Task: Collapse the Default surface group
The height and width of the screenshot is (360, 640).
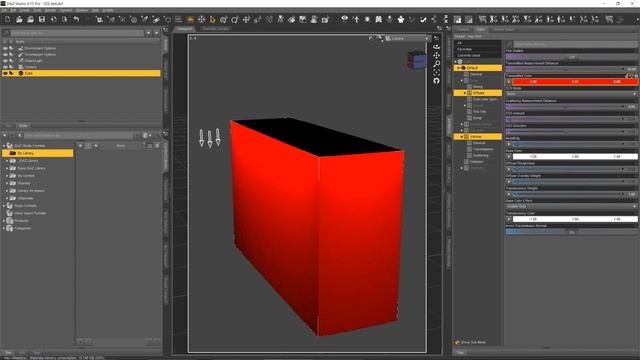Action: [458, 68]
